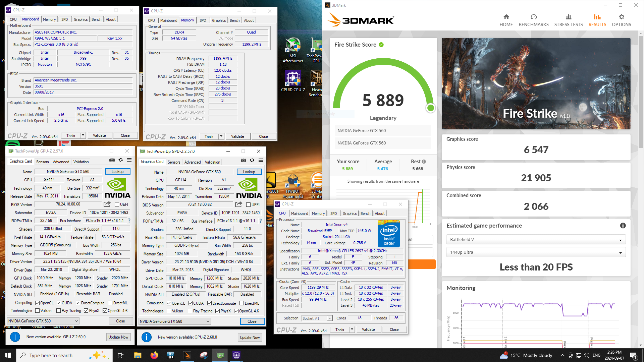
Task: Open hamburger menu in right GPU-Z
Action: coord(261,161)
